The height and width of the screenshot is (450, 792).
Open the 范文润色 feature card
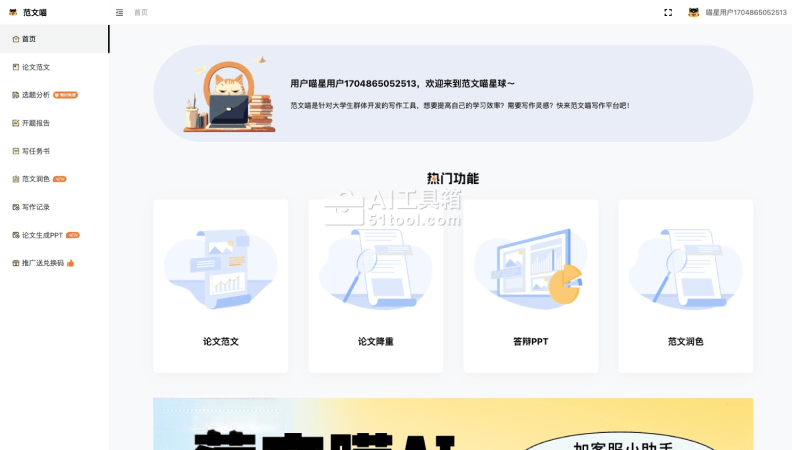(x=686, y=286)
